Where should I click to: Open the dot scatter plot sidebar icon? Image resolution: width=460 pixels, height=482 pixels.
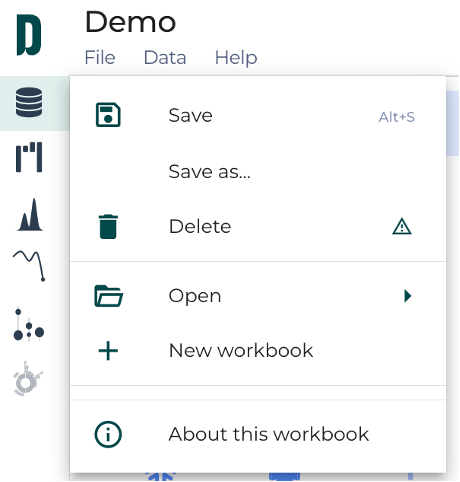click(29, 325)
